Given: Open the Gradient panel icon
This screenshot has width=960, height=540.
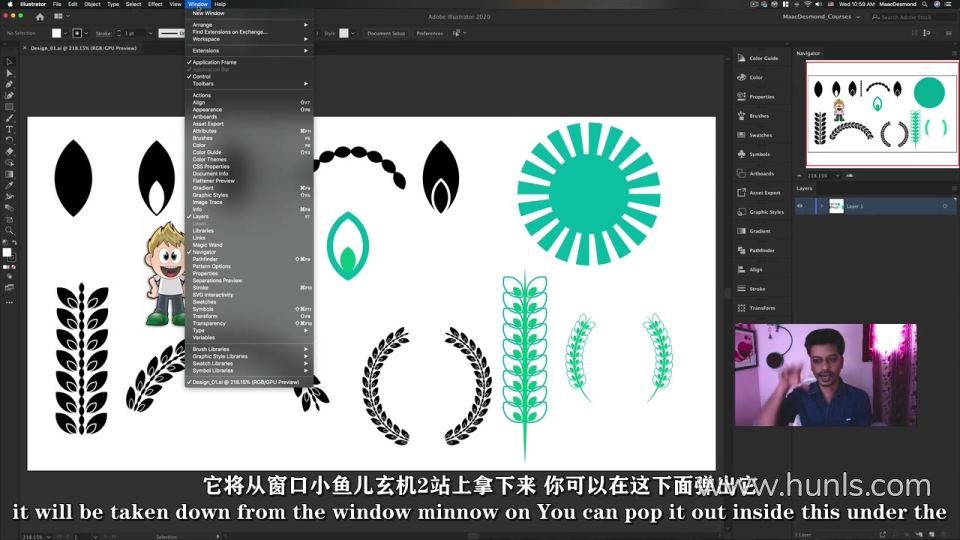Looking at the screenshot, I should (x=741, y=231).
